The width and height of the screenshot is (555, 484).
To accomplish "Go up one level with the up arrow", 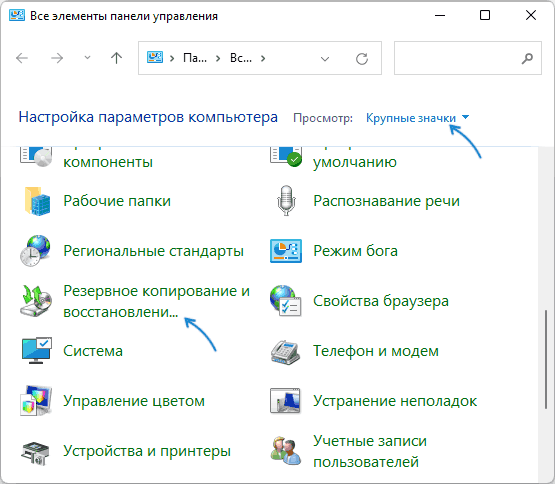I will pos(116,58).
